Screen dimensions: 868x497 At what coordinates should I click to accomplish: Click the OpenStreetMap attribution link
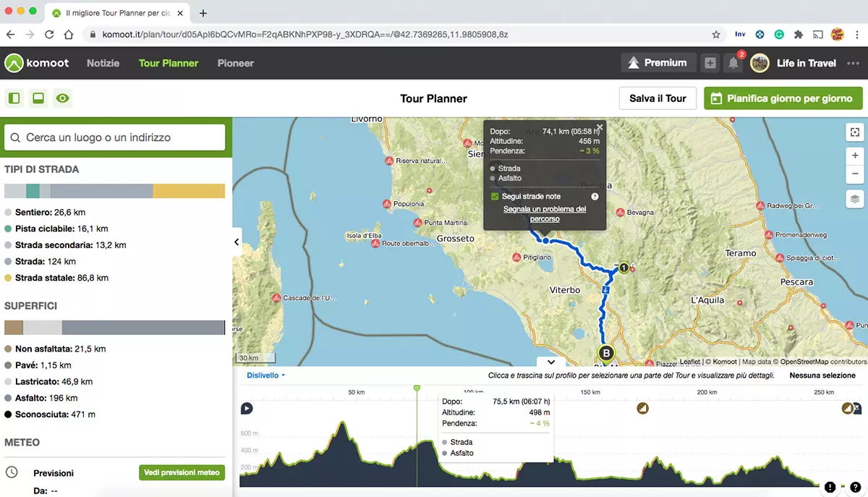pyautogui.click(x=804, y=362)
